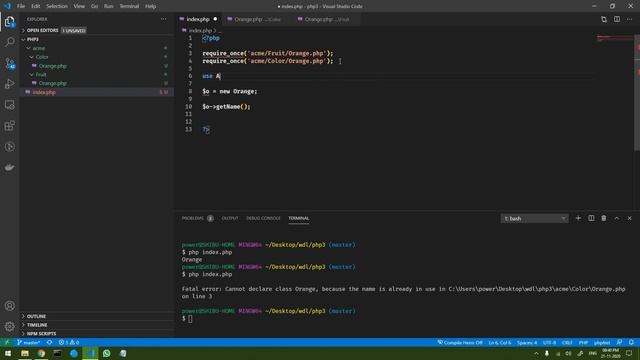Screen dimensions: 640x360
Task: Click the Windows Start button
Action: tap(8, 353)
